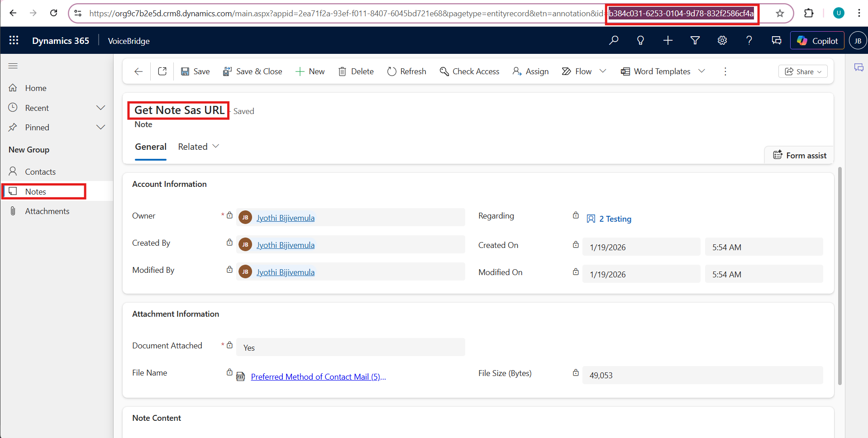The image size is (868, 438).
Task: Select the General tab
Action: click(x=151, y=147)
